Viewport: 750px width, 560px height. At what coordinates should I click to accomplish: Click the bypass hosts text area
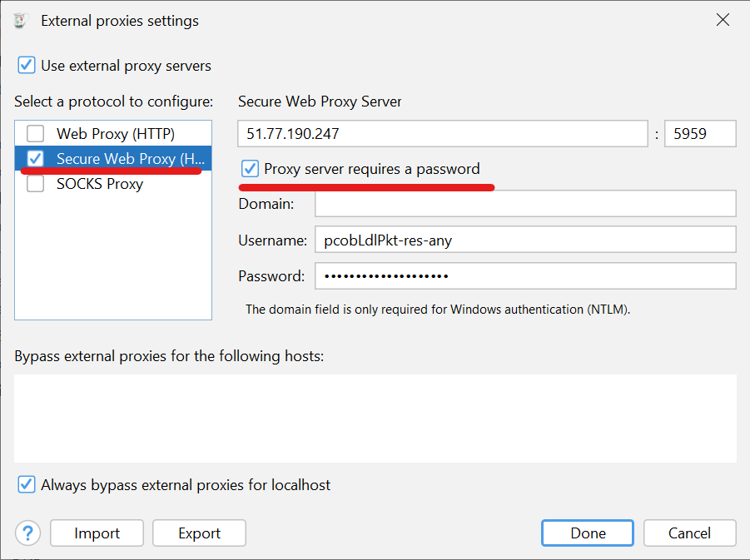point(375,418)
